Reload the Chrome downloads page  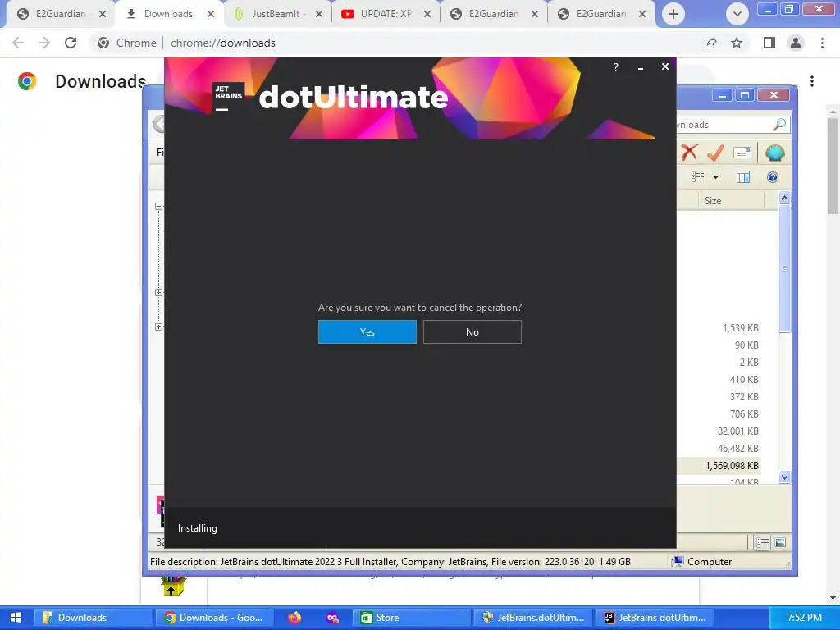pos(71,43)
